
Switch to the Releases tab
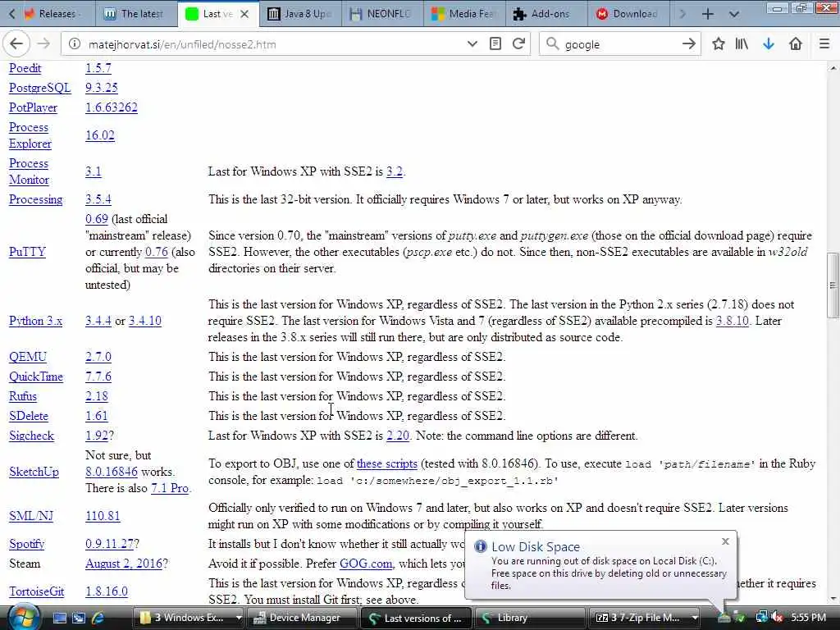coord(55,14)
